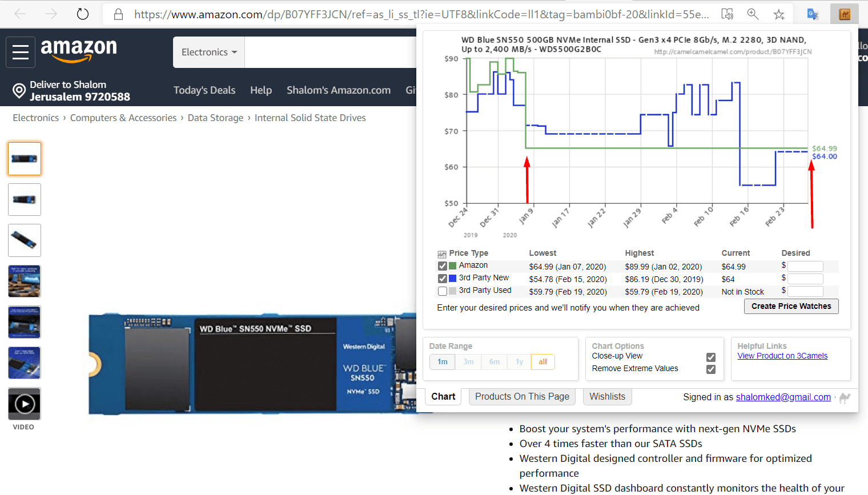Click the delivery location pin icon
This screenshot has width=868, height=495.
click(19, 91)
